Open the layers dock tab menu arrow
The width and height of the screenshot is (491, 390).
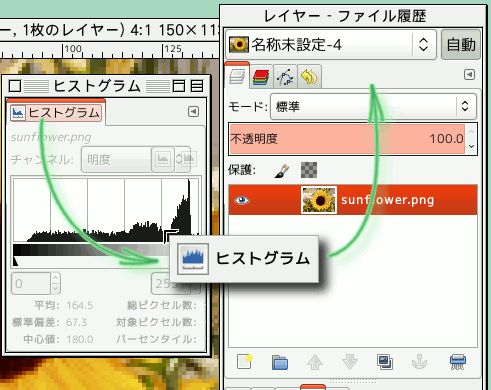[469, 75]
